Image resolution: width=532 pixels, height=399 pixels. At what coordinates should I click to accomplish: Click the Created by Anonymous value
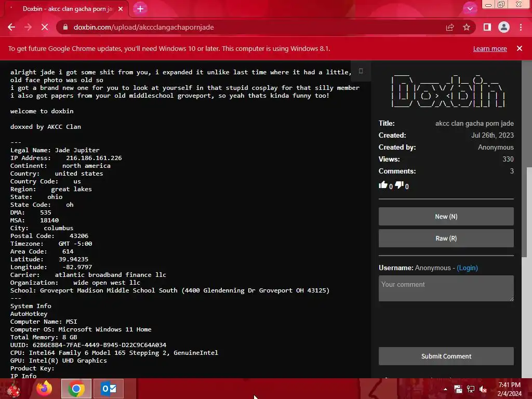496,147
